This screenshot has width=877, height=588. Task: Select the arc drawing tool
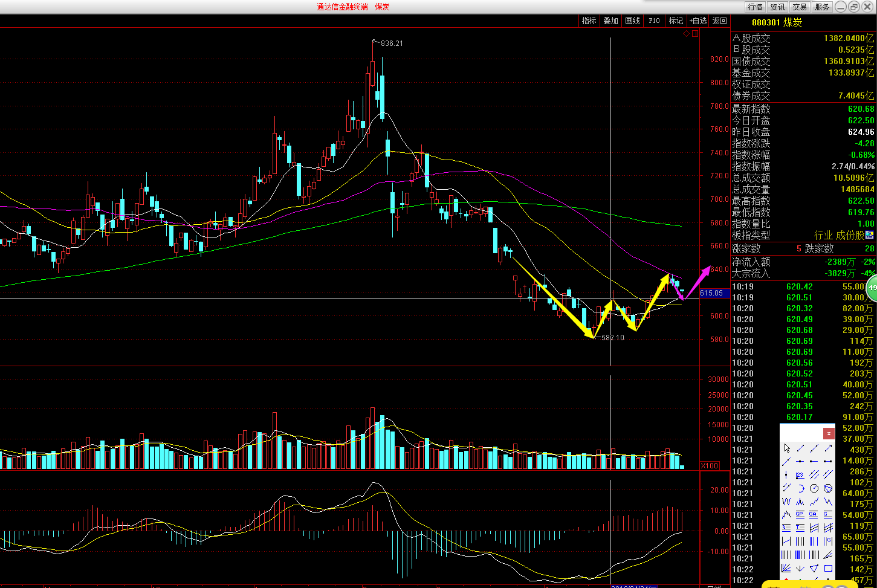tap(800, 488)
